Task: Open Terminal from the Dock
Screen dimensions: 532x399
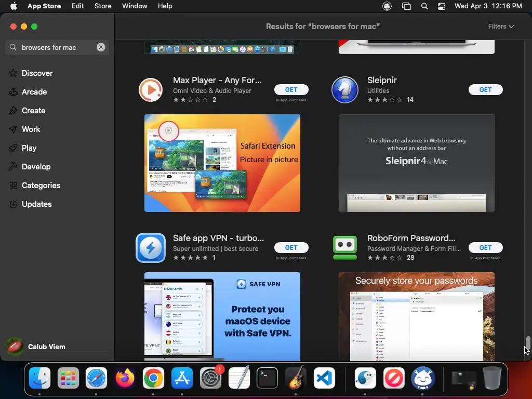Action: [268, 378]
